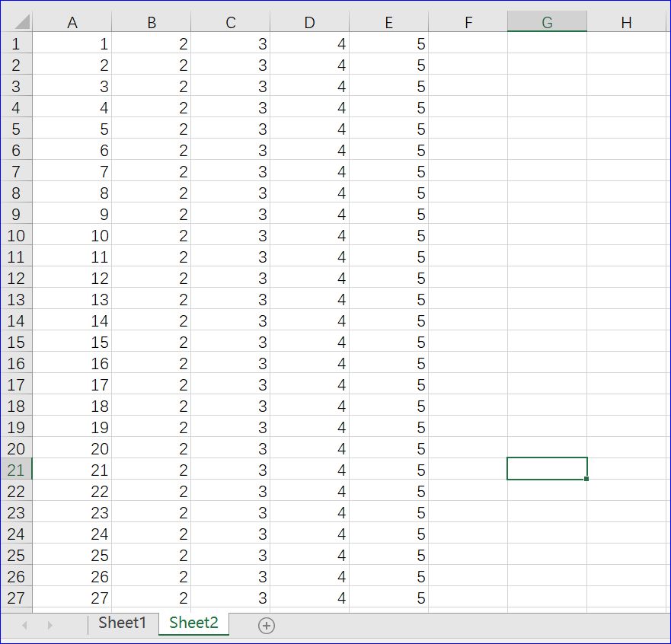
Task: Select row 18 header
Action: (x=16, y=406)
